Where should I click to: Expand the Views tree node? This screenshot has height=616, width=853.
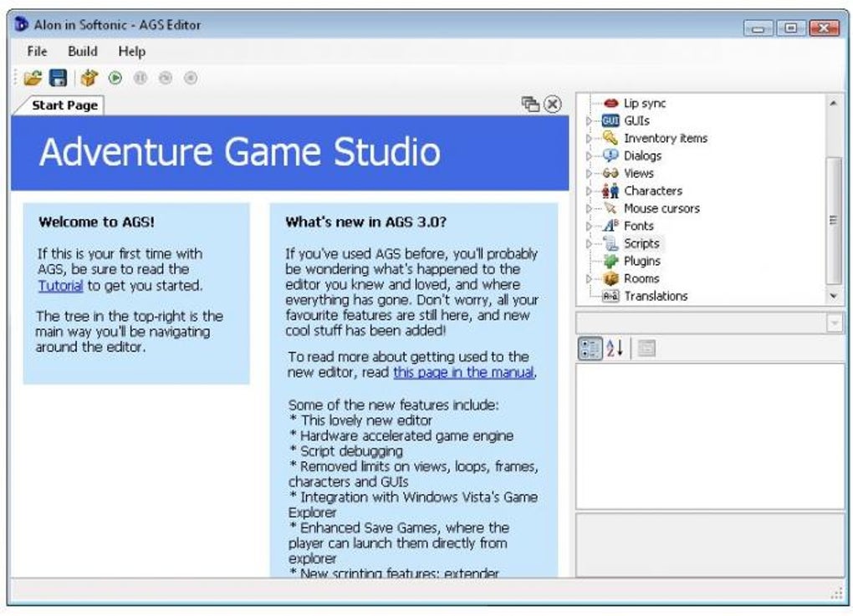point(589,174)
